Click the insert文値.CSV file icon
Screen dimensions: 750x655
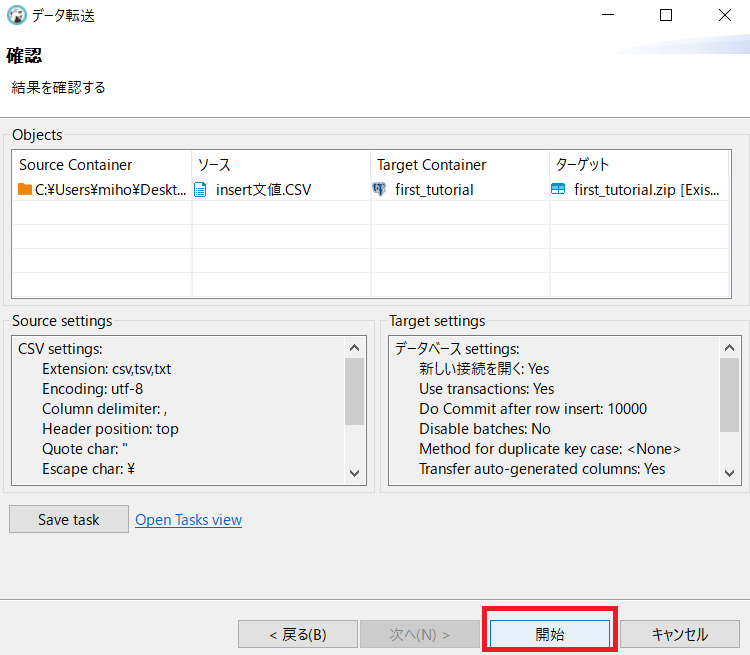pos(200,190)
